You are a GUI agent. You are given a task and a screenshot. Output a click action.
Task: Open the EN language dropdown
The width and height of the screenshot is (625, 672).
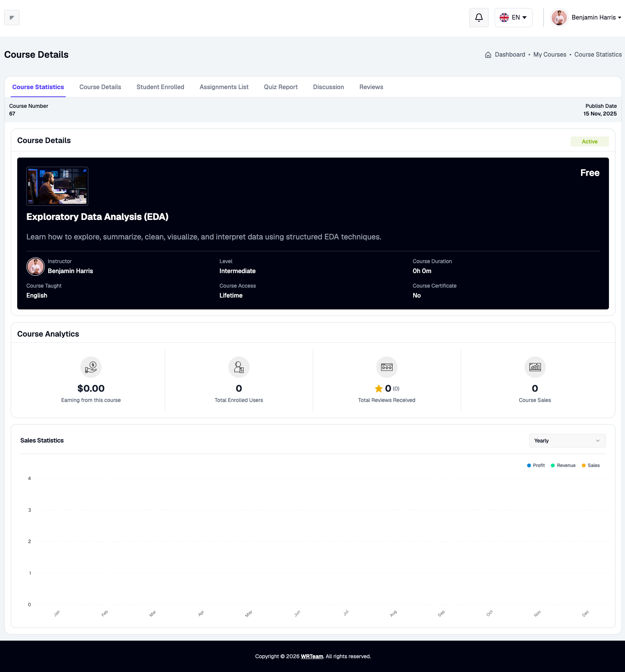(x=513, y=18)
